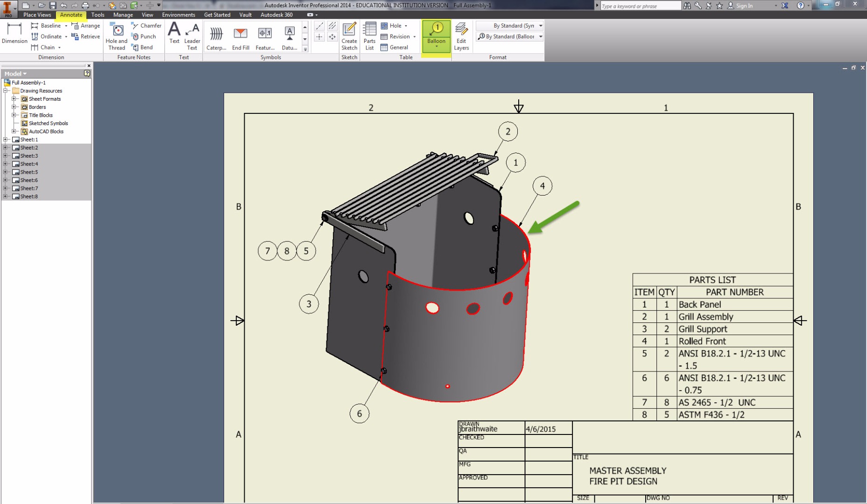This screenshot has height=504, width=867.
Task: Expand the Sheet Formats node
Action: 14,99
